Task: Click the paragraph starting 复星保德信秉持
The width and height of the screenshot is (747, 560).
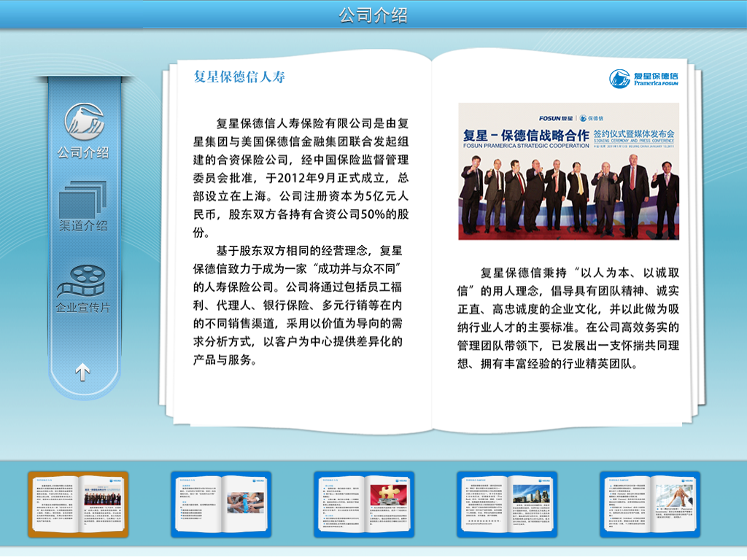Action: pyautogui.click(x=568, y=318)
